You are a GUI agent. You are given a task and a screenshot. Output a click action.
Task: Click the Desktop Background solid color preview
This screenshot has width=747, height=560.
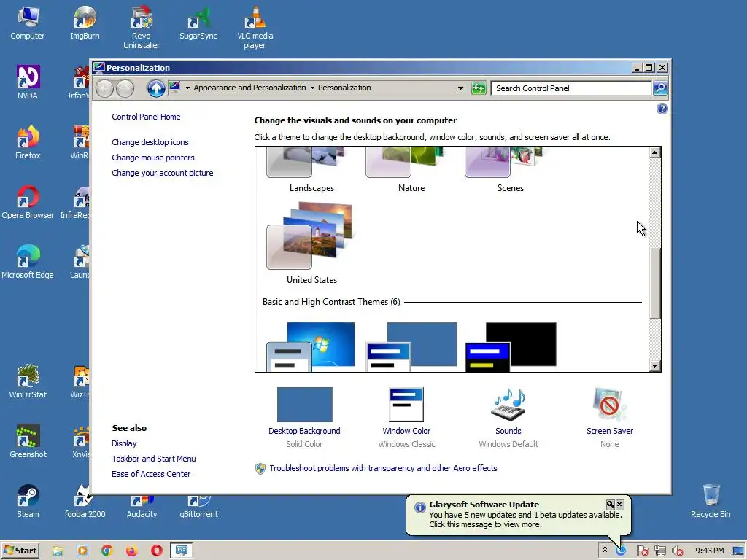point(304,405)
